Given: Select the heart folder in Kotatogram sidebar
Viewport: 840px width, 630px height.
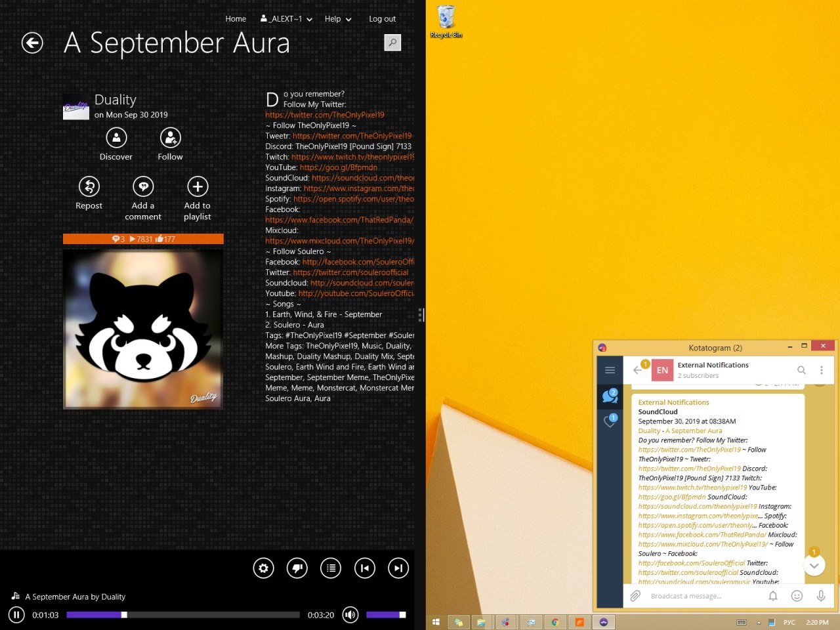Looking at the screenshot, I should click(x=610, y=421).
